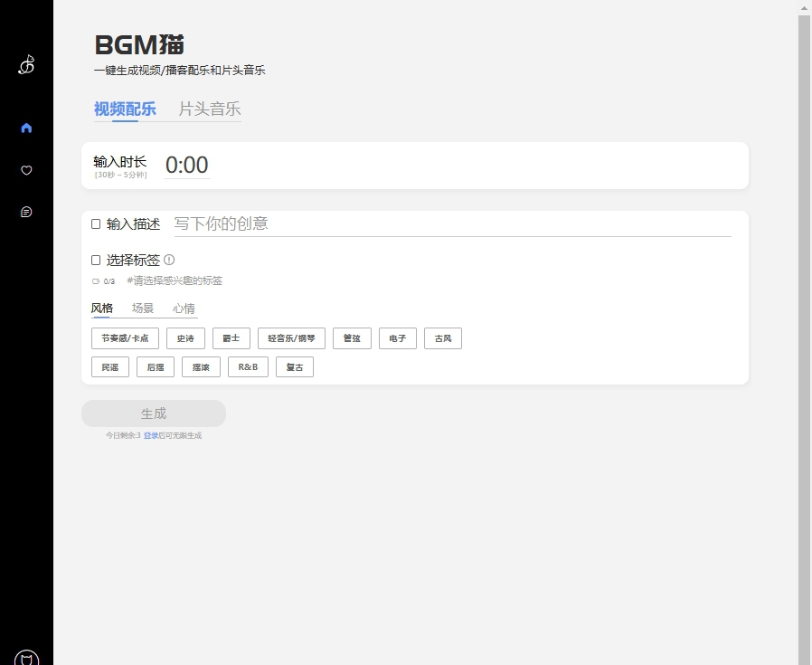Select the 心情 tag category tab
The width and height of the screenshot is (812, 665).
[x=184, y=309]
